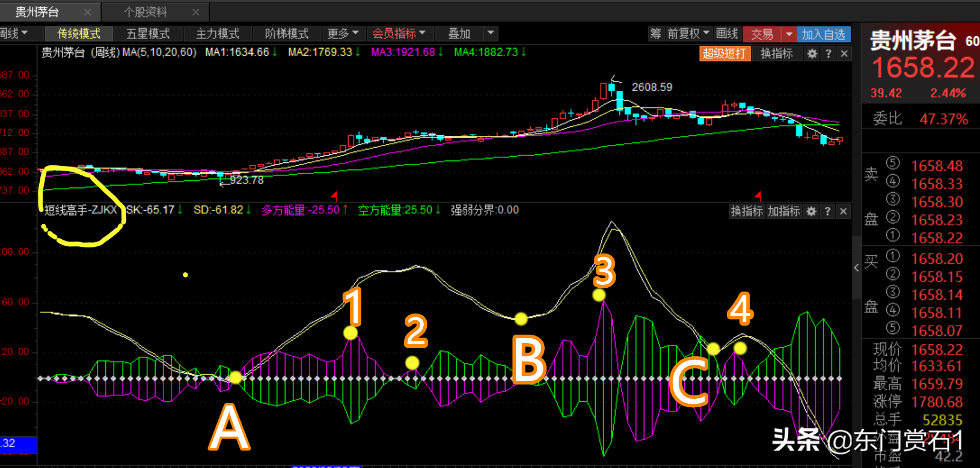Expand the 更多 dropdown
The width and height of the screenshot is (980, 468).
click(x=343, y=34)
